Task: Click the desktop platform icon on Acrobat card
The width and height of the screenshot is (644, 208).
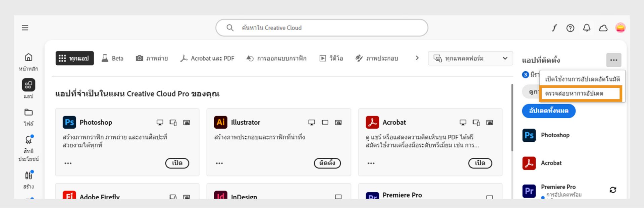Action: coord(463,123)
